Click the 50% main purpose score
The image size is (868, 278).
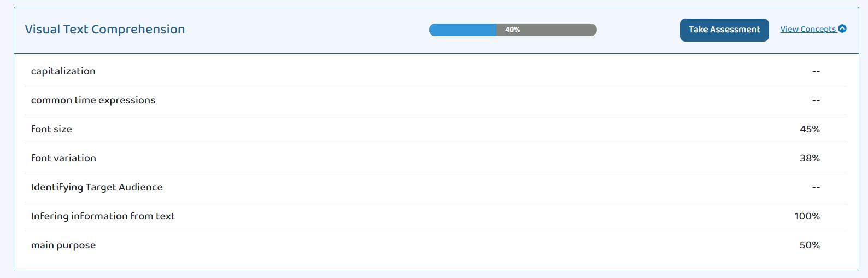(810, 245)
